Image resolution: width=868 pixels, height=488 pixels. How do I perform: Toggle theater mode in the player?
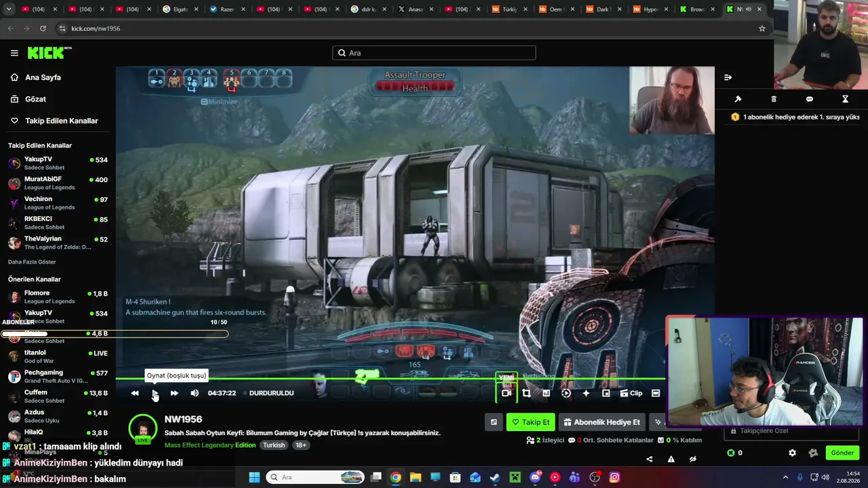[656, 393]
